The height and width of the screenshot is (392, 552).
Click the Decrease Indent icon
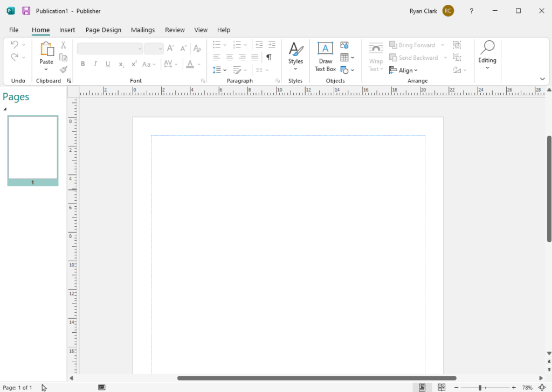(259, 44)
